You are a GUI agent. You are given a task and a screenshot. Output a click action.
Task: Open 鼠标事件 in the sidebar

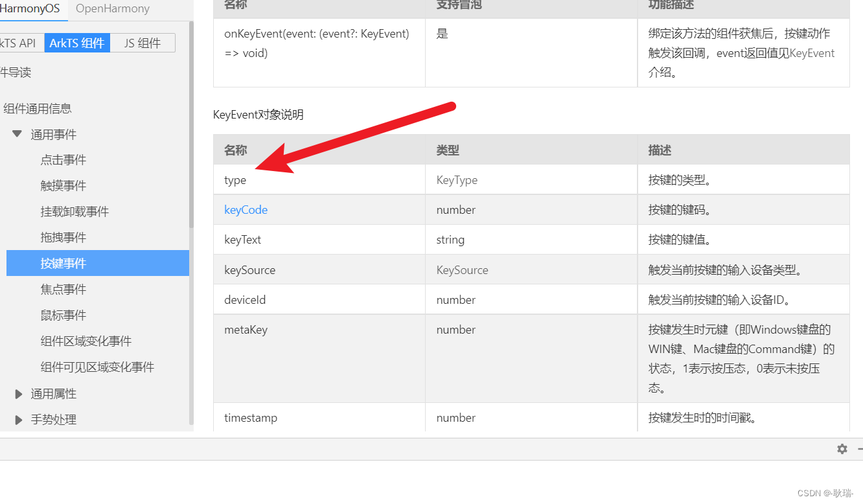[x=63, y=315]
